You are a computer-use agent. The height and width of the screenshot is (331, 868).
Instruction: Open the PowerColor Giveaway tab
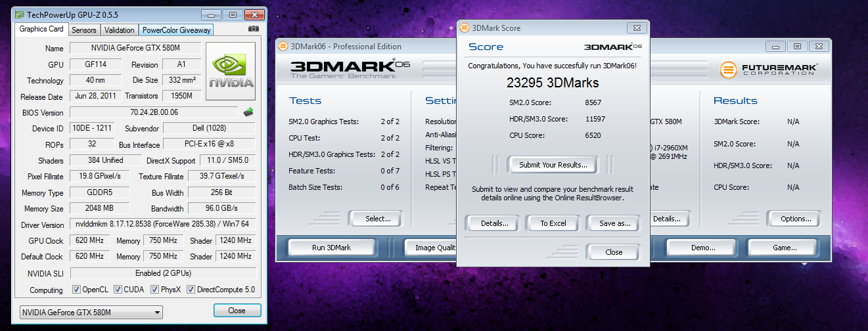coord(177,30)
